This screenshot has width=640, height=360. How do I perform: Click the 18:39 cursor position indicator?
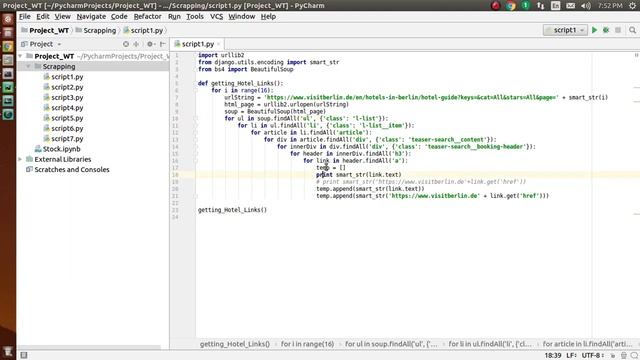tap(553, 356)
